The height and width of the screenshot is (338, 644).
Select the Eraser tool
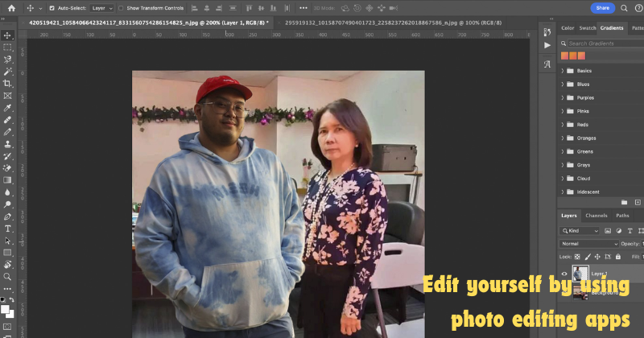click(x=7, y=168)
